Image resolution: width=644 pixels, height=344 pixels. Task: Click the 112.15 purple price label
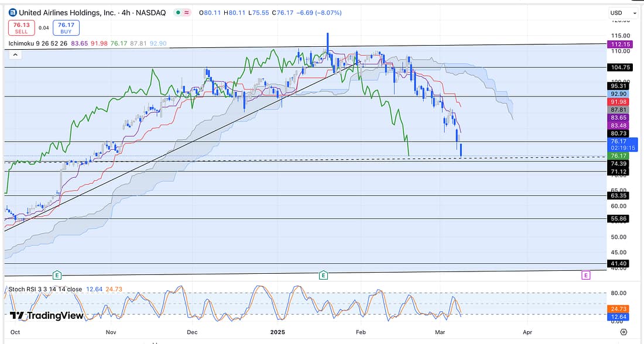click(619, 44)
